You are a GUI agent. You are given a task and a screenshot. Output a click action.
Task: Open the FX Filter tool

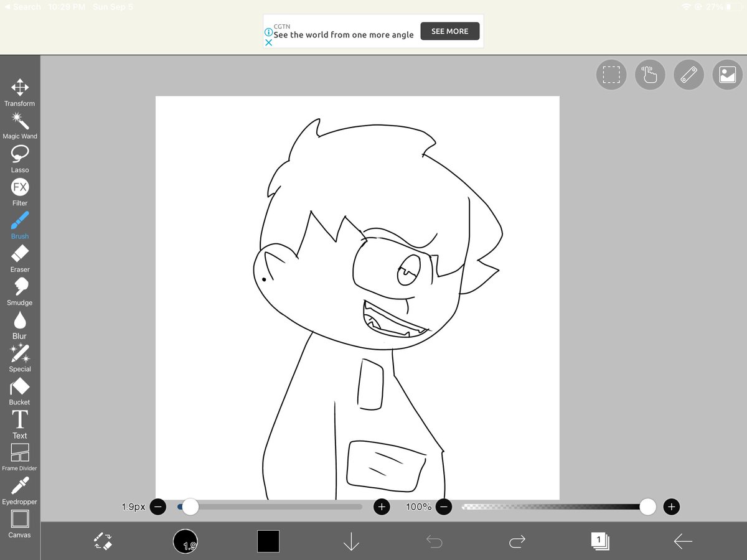point(20,192)
